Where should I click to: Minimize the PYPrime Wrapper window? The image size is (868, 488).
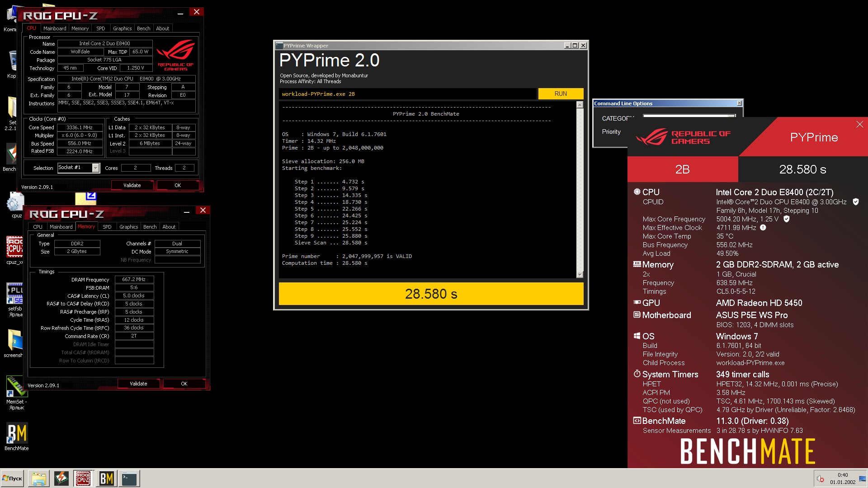567,45
